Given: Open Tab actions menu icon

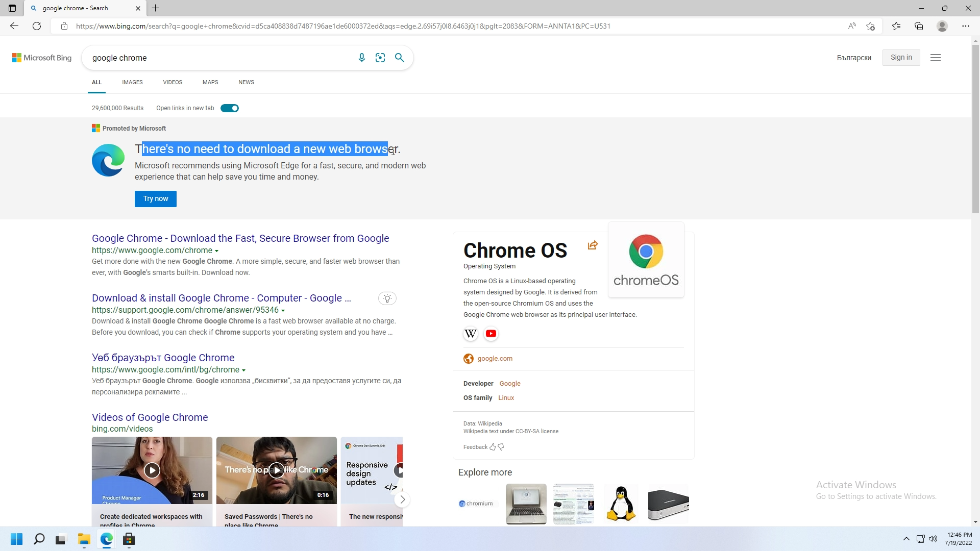Looking at the screenshot, I should [12, 8].
